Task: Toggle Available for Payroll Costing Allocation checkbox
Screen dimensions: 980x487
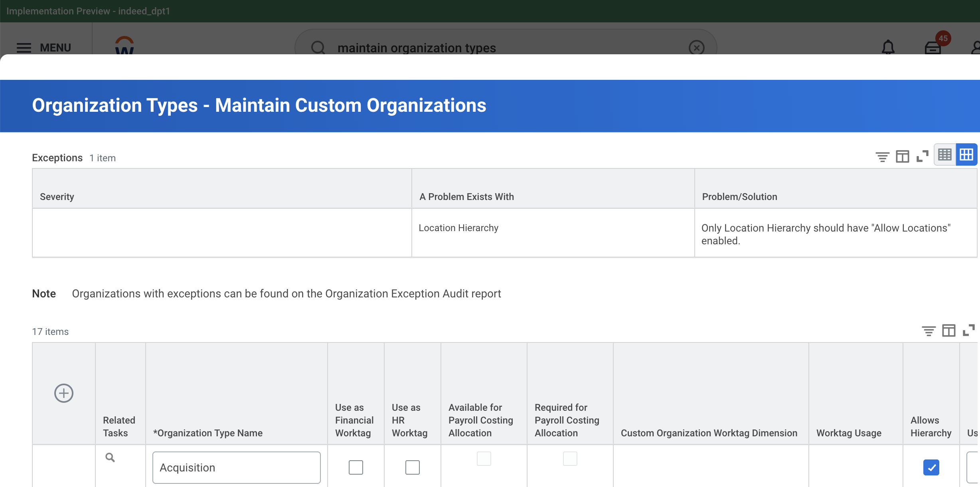Action: (x=484, y=459)
